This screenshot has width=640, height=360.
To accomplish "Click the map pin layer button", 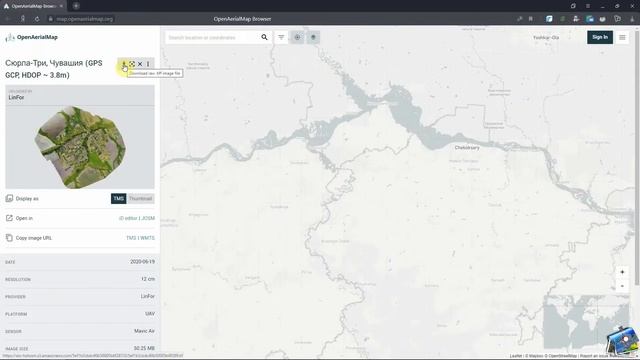I will 313,38.
